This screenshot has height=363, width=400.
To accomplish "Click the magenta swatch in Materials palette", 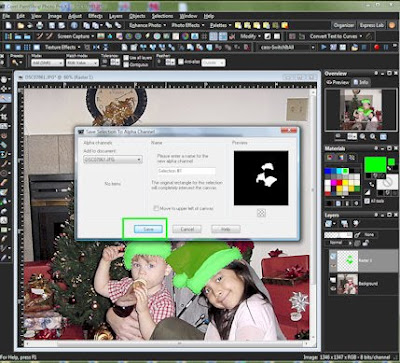I will pyautogui.click(x=333, y=182).
